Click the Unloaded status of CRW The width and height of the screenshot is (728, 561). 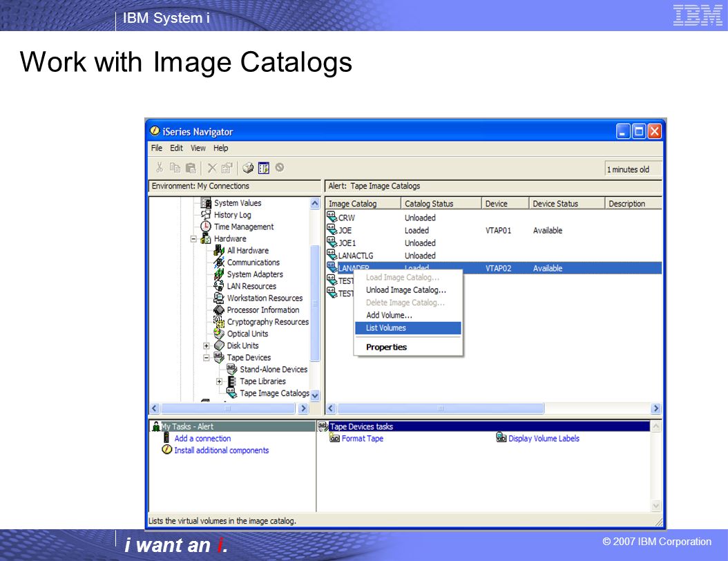point(420,218)
